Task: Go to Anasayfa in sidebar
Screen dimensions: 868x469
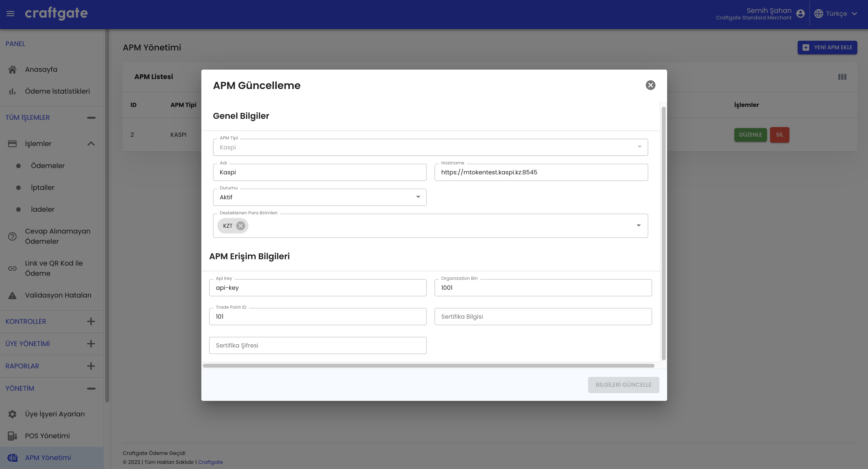Action: click(x=52, y=69)
